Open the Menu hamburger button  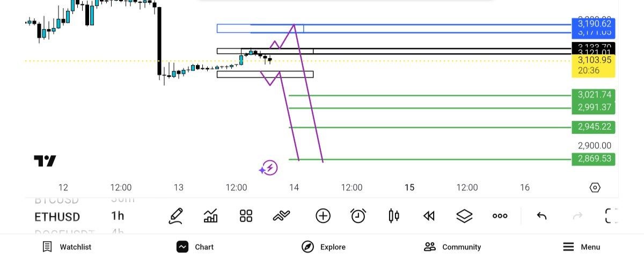click(x=581, y=247)
